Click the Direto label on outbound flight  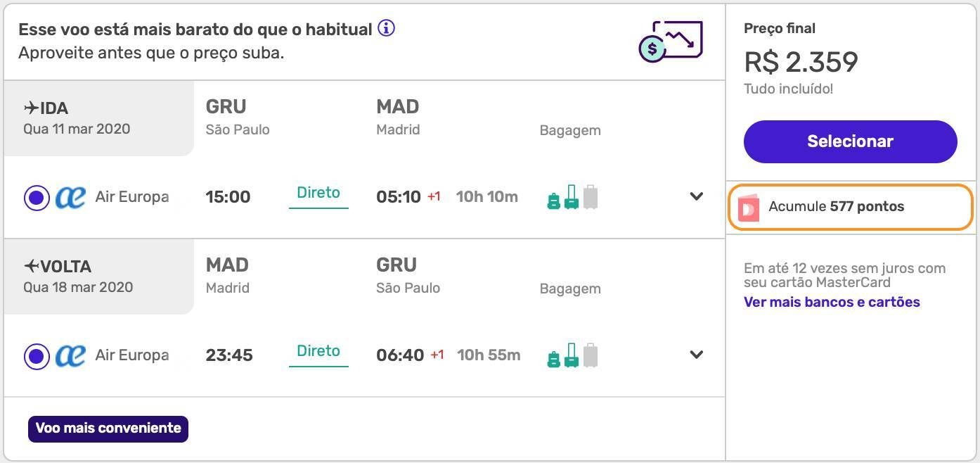[x=318, y=193]
